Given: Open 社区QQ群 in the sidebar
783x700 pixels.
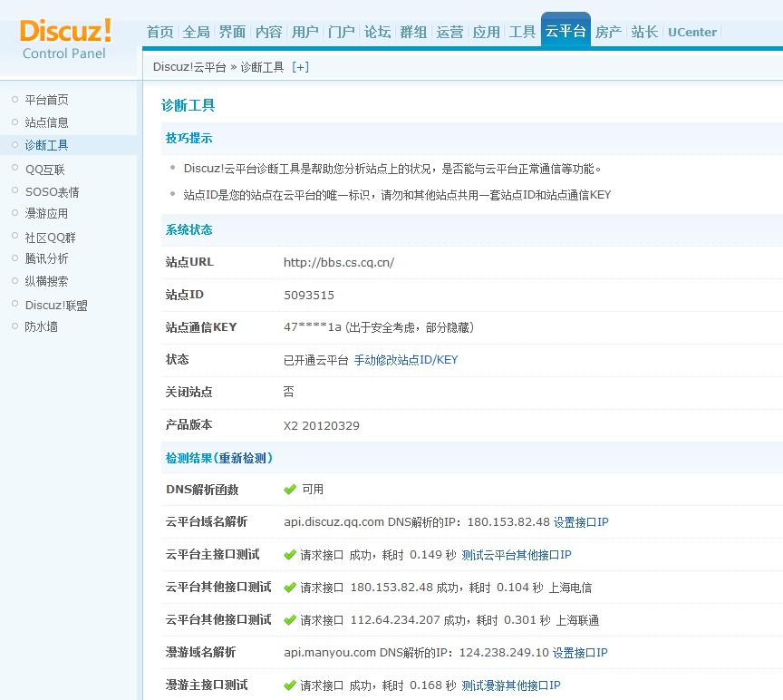Looking at the screenshot, I should pos(50,238).
